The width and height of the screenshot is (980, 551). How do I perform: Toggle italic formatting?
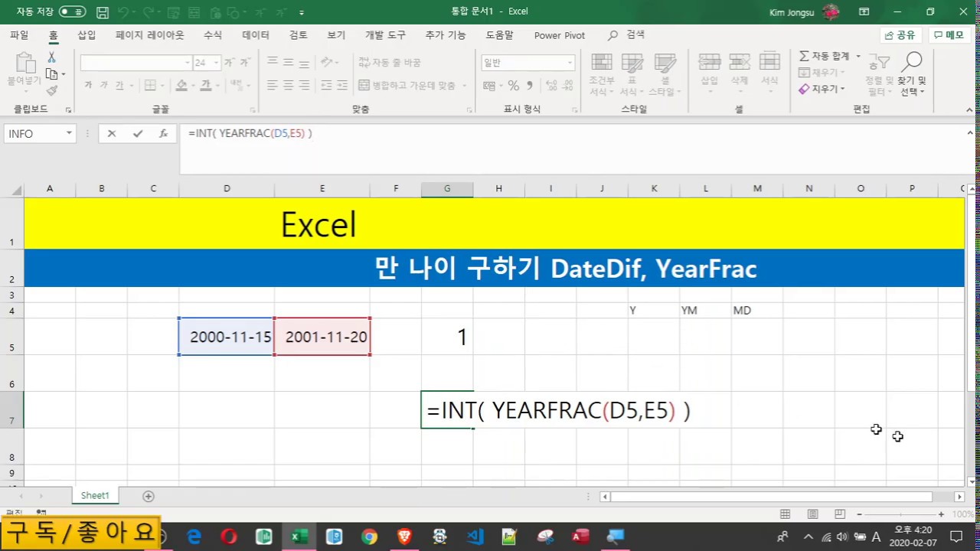pos(103,86)
